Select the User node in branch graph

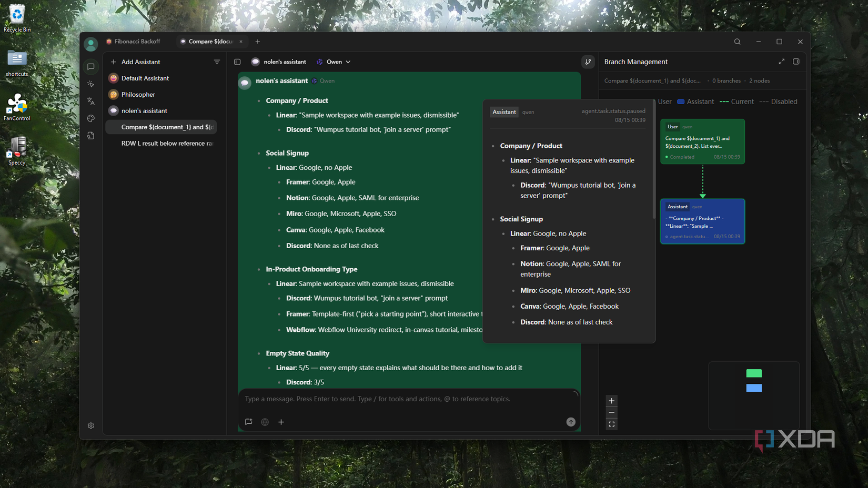tap(702, 141)
